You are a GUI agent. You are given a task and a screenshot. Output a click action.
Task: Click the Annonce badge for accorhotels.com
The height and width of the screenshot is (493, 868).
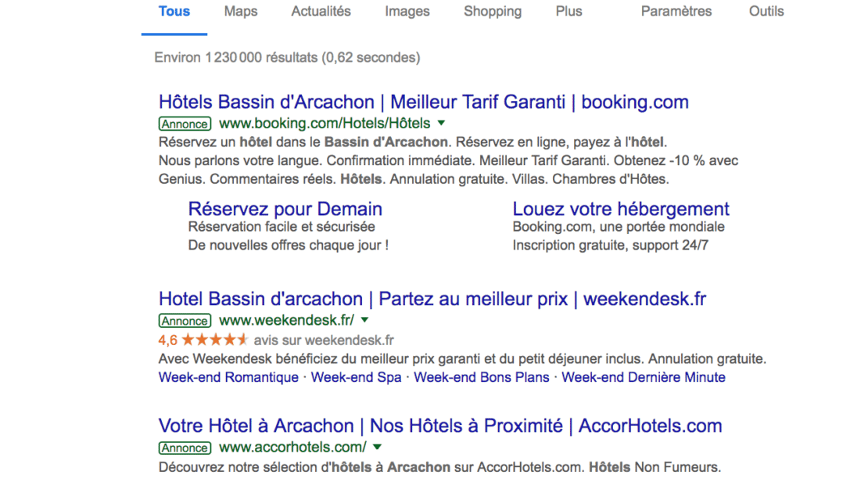click(x=185, y=448)
